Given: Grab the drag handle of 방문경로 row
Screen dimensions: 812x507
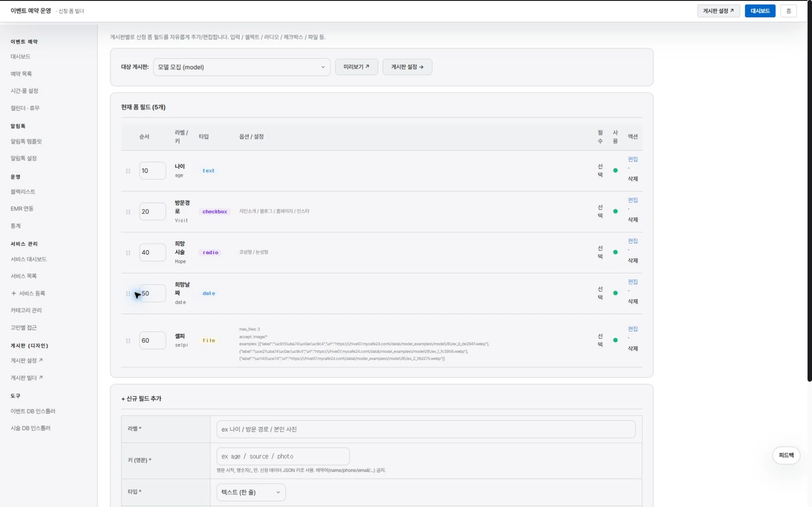Looking at the screenshot, I should point(128,212).
